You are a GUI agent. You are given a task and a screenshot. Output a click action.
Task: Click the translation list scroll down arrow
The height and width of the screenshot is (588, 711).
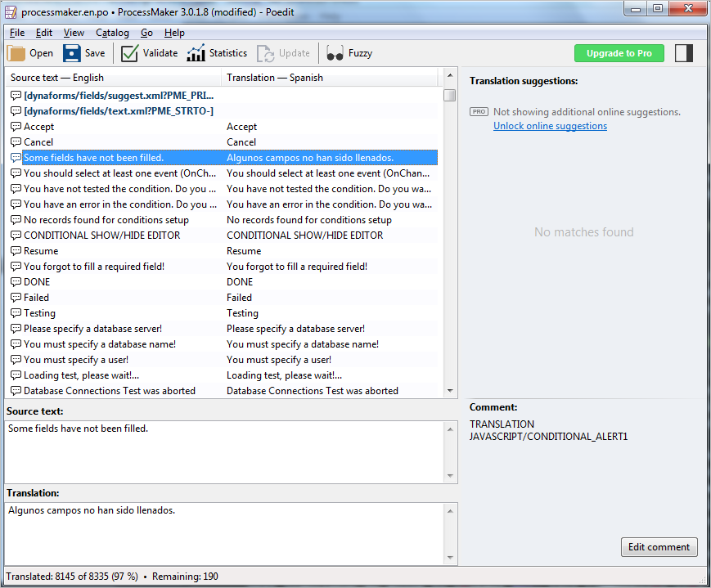(x=449, y=392)
